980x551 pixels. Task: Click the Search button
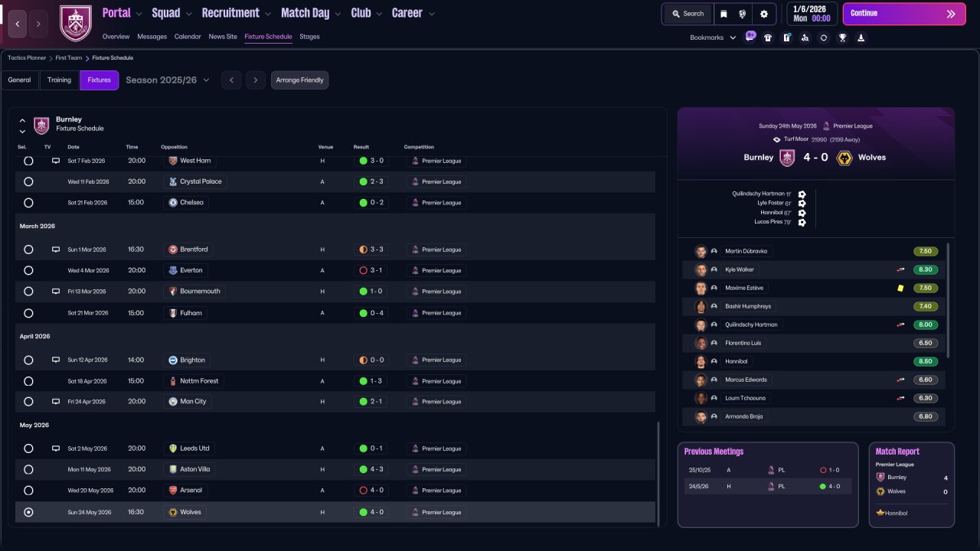pos(688,14)
